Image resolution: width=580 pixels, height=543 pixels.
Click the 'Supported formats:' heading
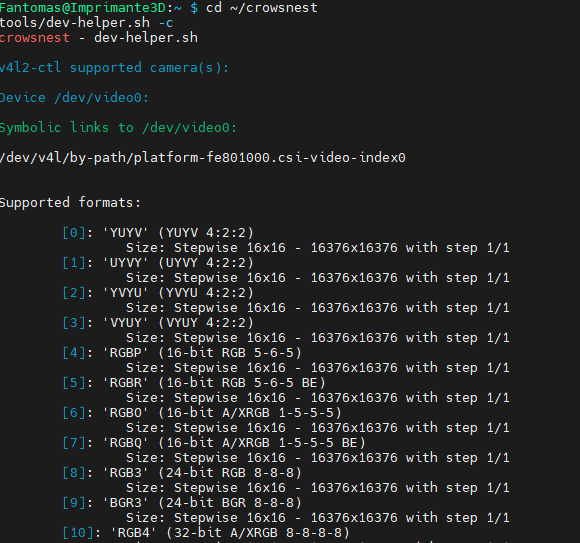(70, 203)
